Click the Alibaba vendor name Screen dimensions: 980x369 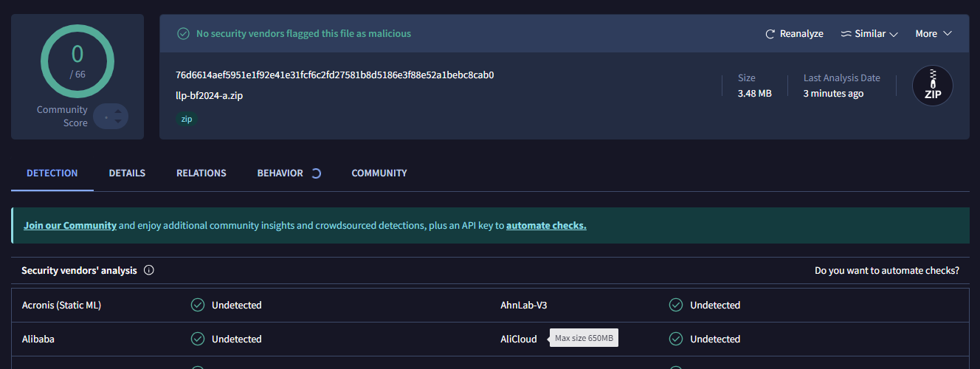tap(38, 339)
